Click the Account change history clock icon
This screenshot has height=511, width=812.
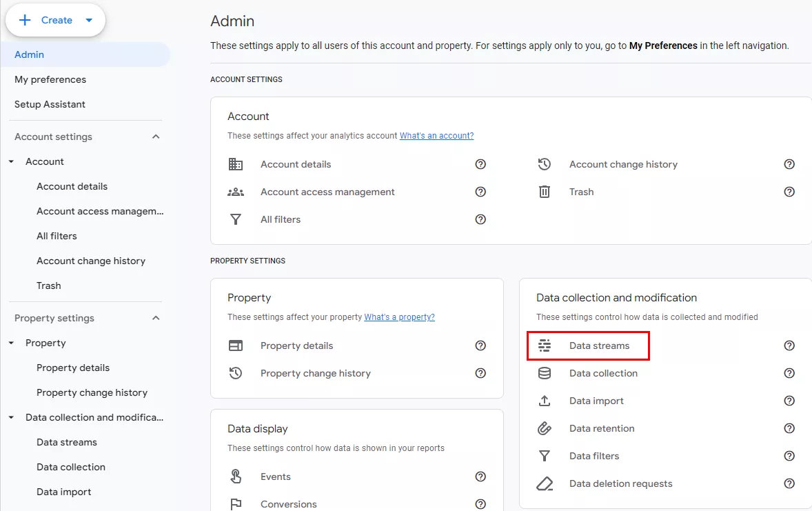(x=545, y=164)
